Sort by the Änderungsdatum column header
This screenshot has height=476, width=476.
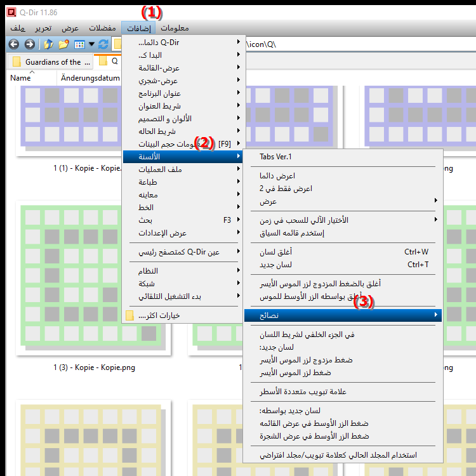pos(90,78)
